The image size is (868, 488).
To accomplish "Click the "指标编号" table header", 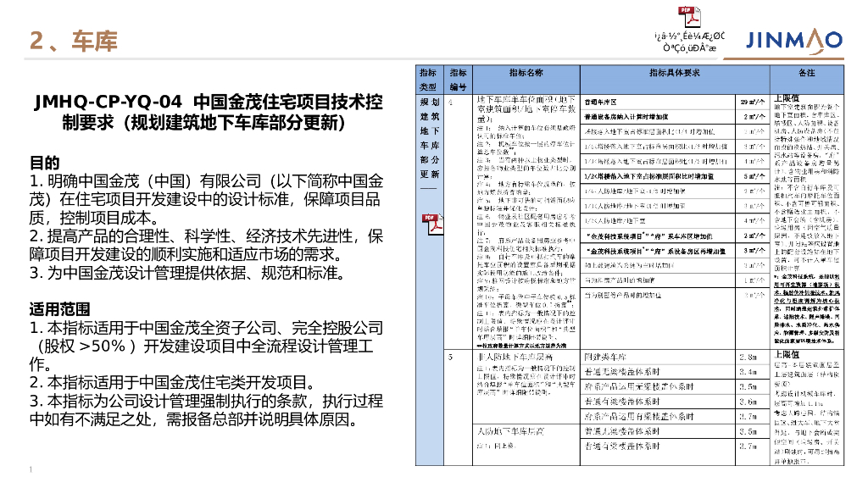I will [x=459, y=80].
